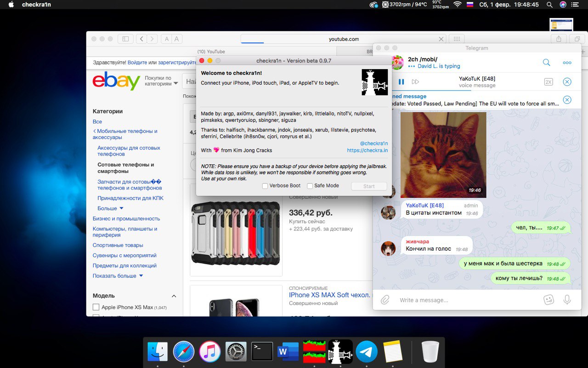Enable Safe Mode checkbox

tap(310, 186)
